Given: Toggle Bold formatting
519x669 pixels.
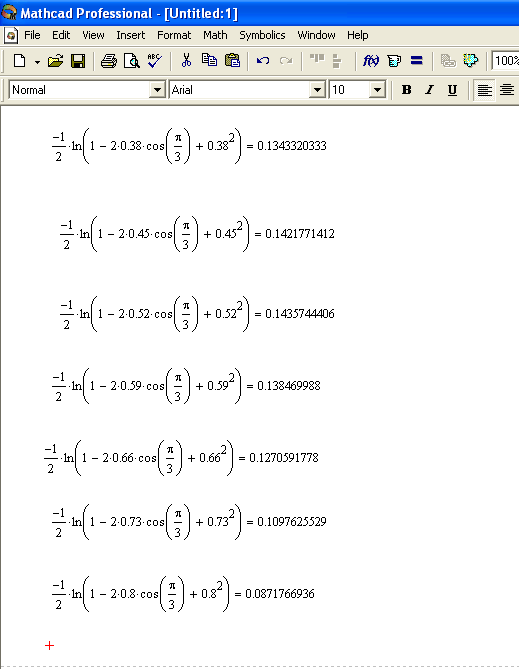Looking at the screenshot, I should click(406, 90).
